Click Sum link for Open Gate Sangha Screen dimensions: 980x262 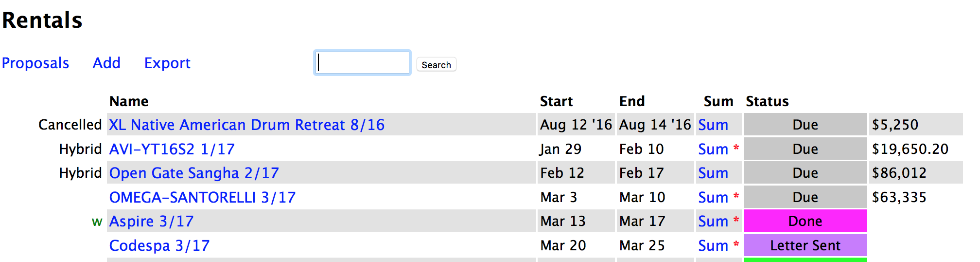coord(713,173)
